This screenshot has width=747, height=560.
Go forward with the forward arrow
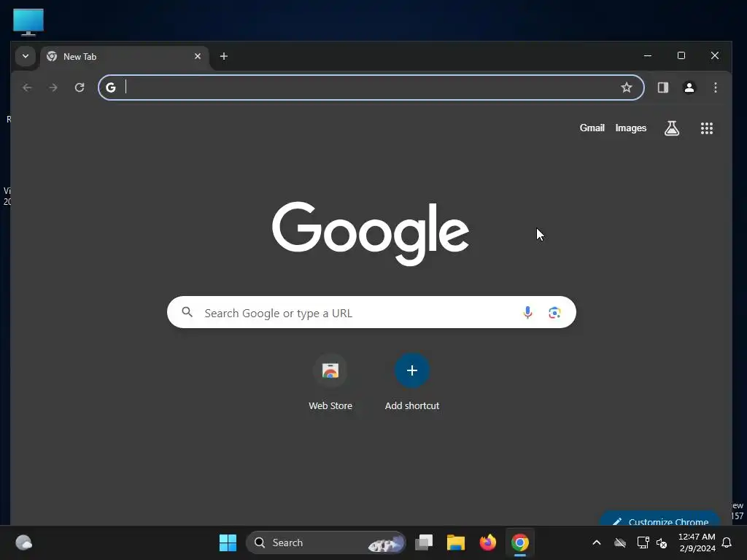(53, 87)
